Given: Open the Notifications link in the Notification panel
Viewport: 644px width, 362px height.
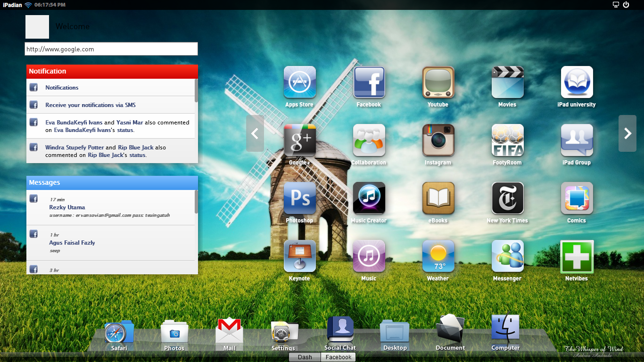Looking at the screenshot, I should 62,87.
